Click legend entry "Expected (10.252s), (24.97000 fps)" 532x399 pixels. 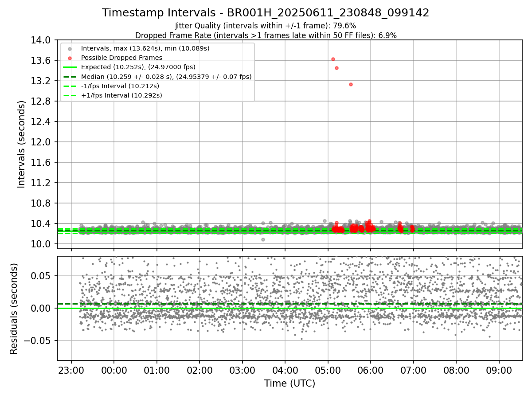pos(138,67)
